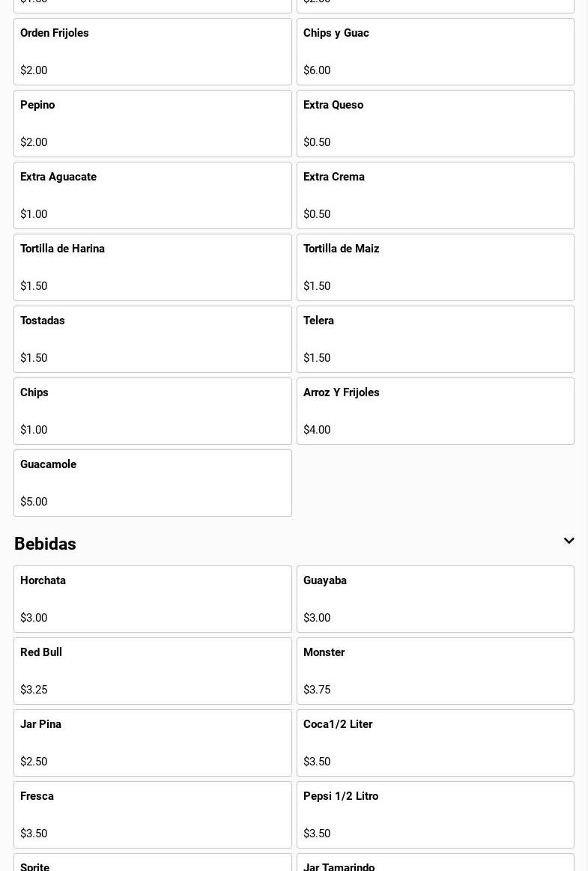This screenshot has width=588, height=871.
Task: Open the Guacamole side item
Action: [x=152, y=482]
